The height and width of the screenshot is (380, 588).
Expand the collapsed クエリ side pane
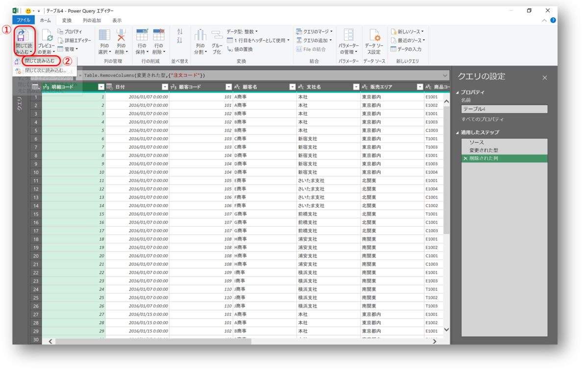coord(20,104)
